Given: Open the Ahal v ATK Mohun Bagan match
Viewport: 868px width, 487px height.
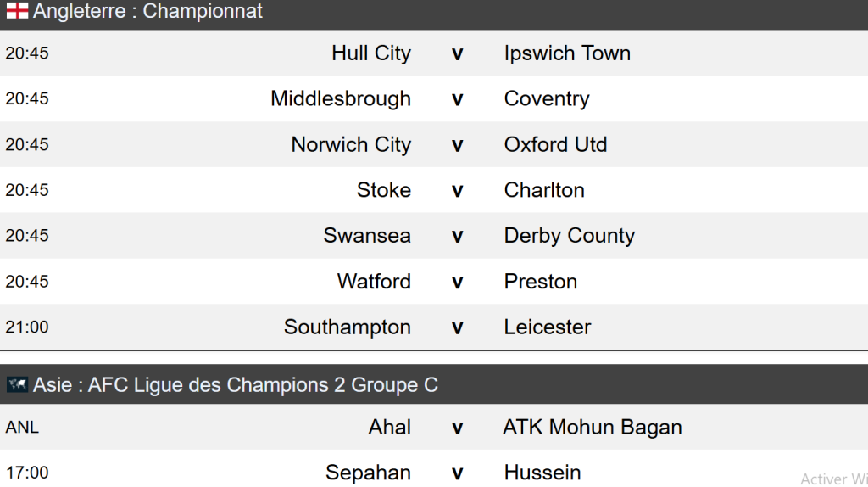Looking at the screenshot, I should pyautogui.click(x=458, y=428).
